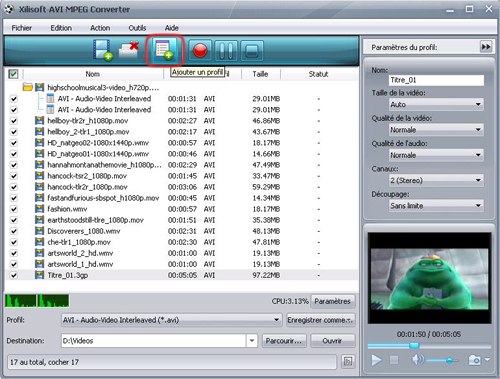The image size is (500, 379).
Task: Click the log icon in the status bar
Action: point(348,361)
